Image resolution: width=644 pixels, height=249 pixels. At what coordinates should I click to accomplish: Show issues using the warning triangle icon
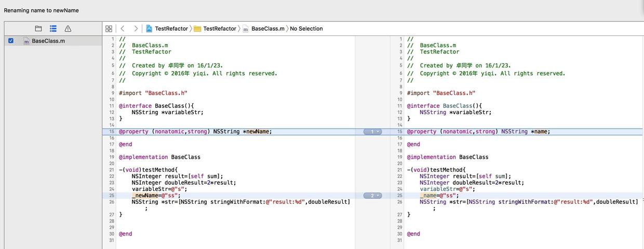[68, 29]
